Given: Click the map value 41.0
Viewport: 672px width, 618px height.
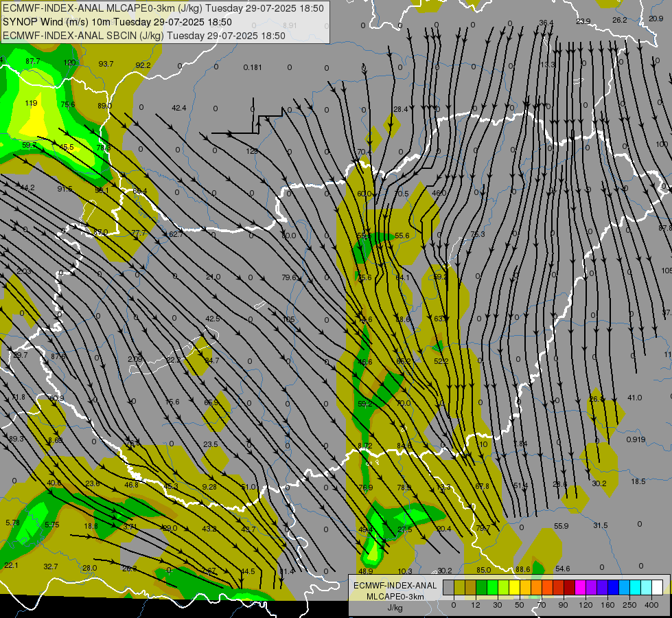Looking at the screenshot, I should [x=634, y=398].
